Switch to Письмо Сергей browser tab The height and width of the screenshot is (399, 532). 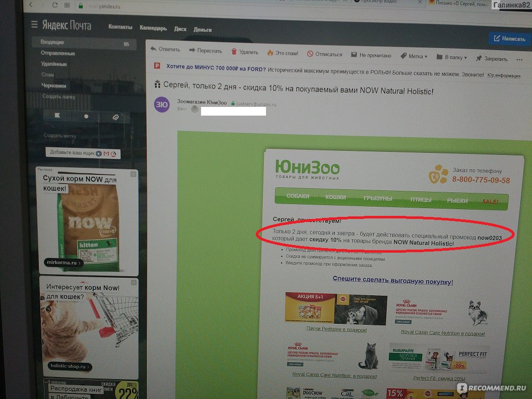[458, 4]
